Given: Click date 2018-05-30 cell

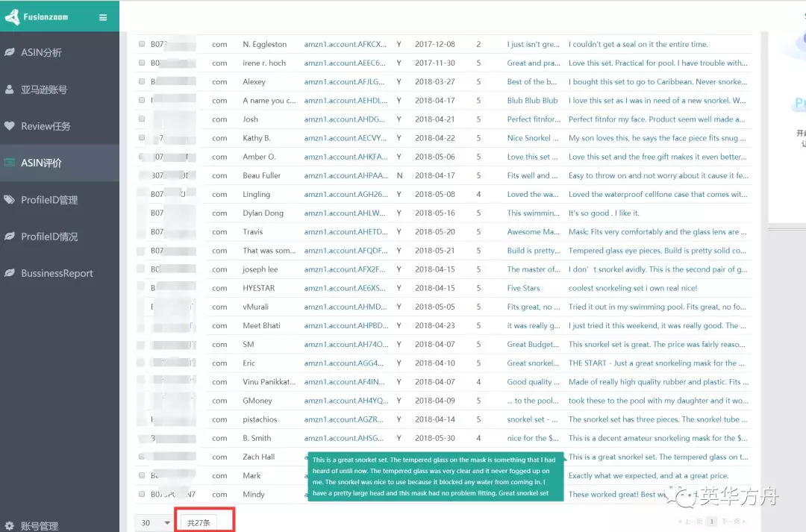Looking at the screenshot, I should (435, 438).
